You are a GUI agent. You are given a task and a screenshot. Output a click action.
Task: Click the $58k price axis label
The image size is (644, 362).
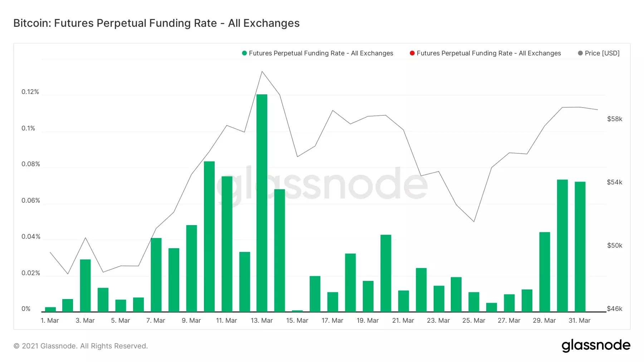(x=615, y=119)
